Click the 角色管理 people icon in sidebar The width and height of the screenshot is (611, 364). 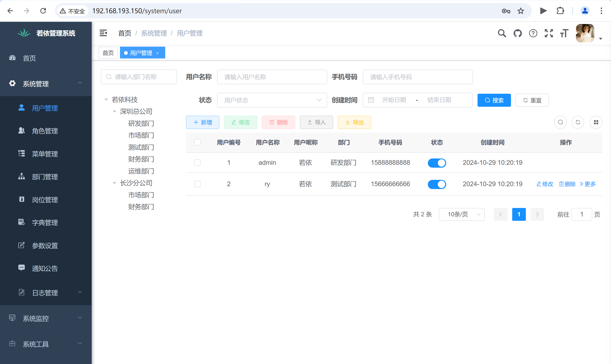tap(22, 131)
